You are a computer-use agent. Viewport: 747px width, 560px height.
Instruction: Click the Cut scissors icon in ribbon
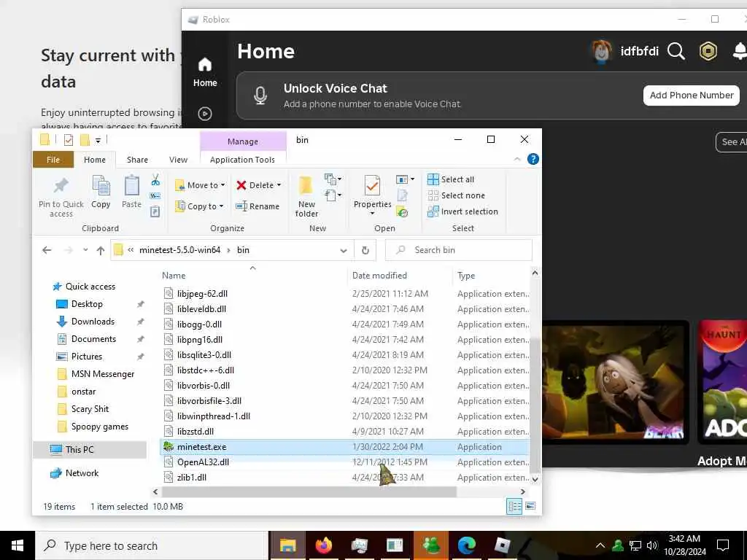(x=155, y=179)
